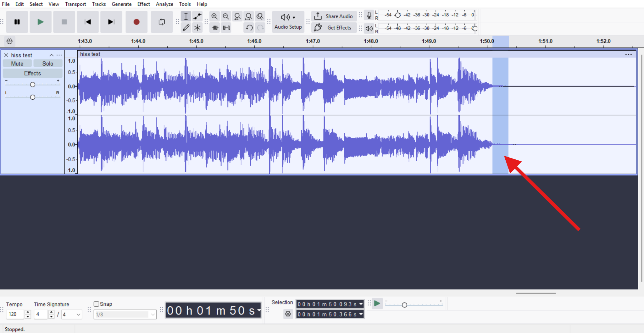
Task: Open the selection end time format dropdown
Action: tap(360, 314)
